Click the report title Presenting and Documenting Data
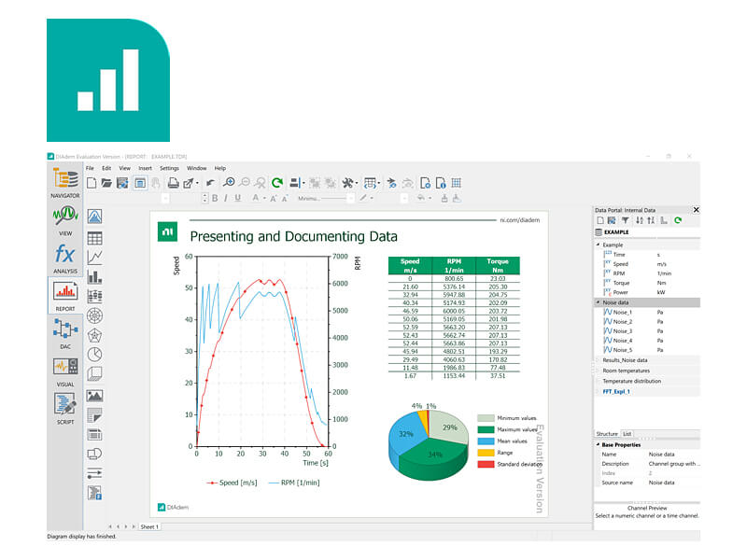Screen dimensions: 747x560 click(x=293, y=237)
